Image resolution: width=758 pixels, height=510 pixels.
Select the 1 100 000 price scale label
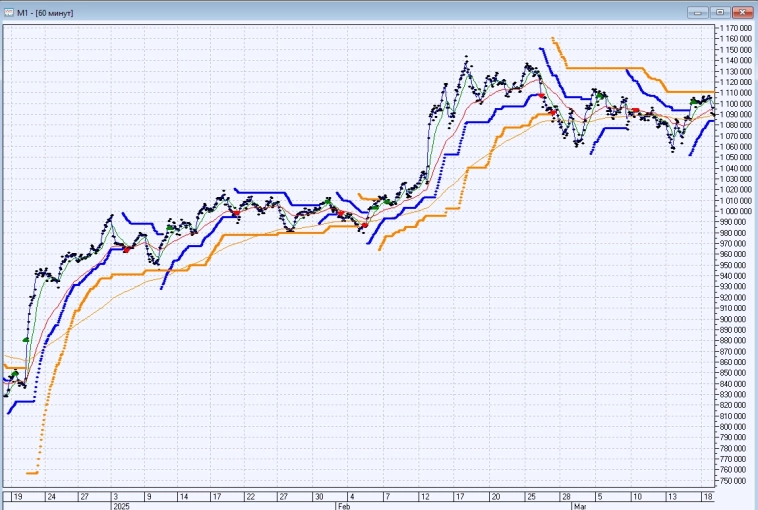point(738,104)
